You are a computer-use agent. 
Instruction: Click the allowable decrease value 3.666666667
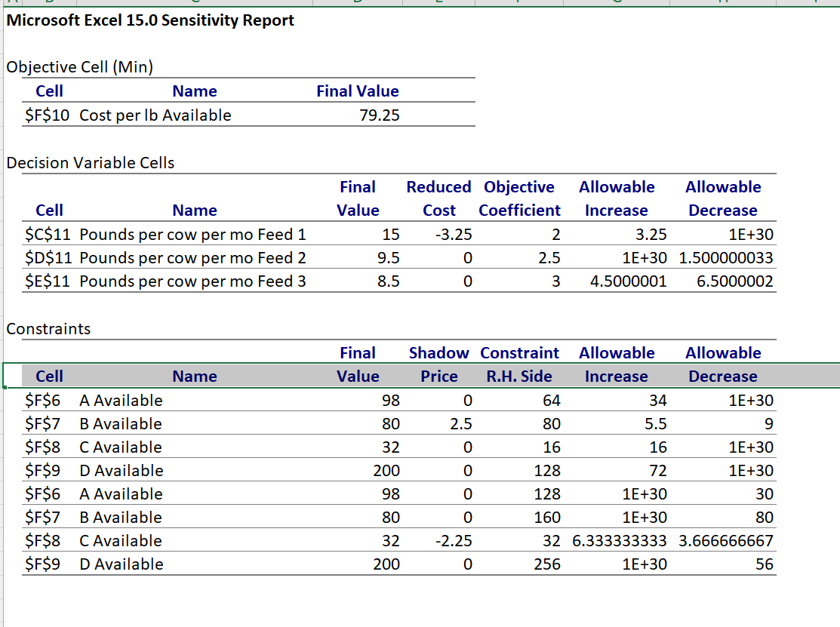[726, 541]
